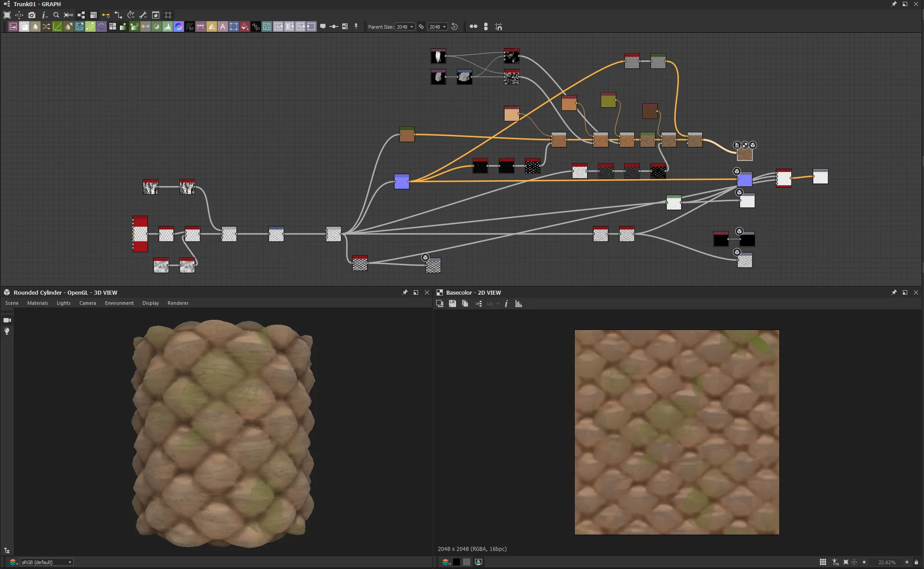924x569 pixels.
Task: Snap nodes to grid icon
Action: click(x=498, y=26)
